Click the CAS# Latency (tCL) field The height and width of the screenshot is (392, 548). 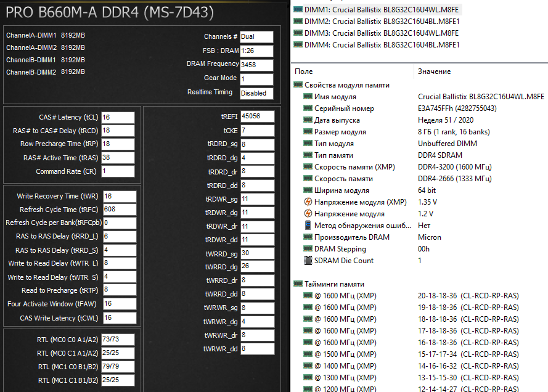coord(118,117)
